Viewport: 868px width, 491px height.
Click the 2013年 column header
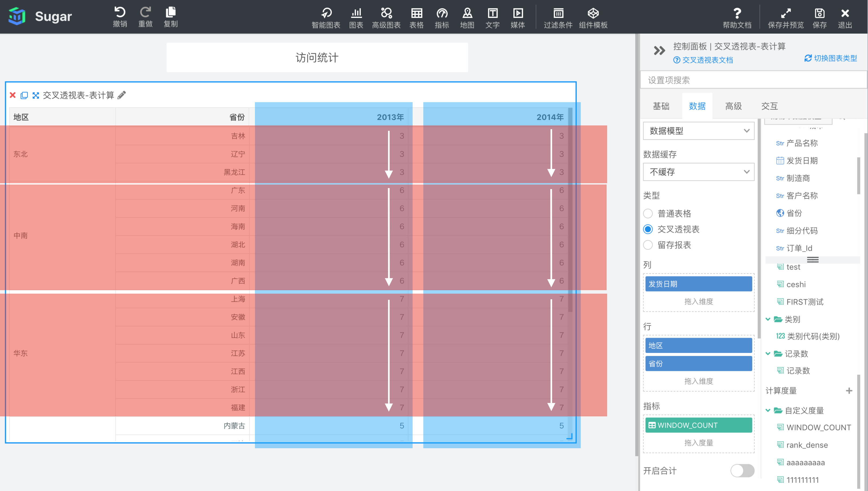[x=390, y=117]
